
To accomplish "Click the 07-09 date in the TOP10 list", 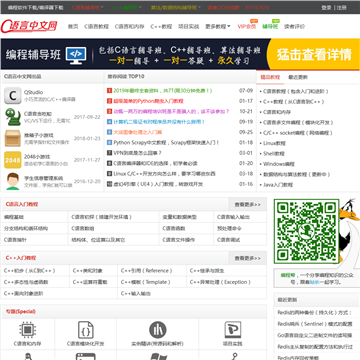I will click(x=246, y=91).
